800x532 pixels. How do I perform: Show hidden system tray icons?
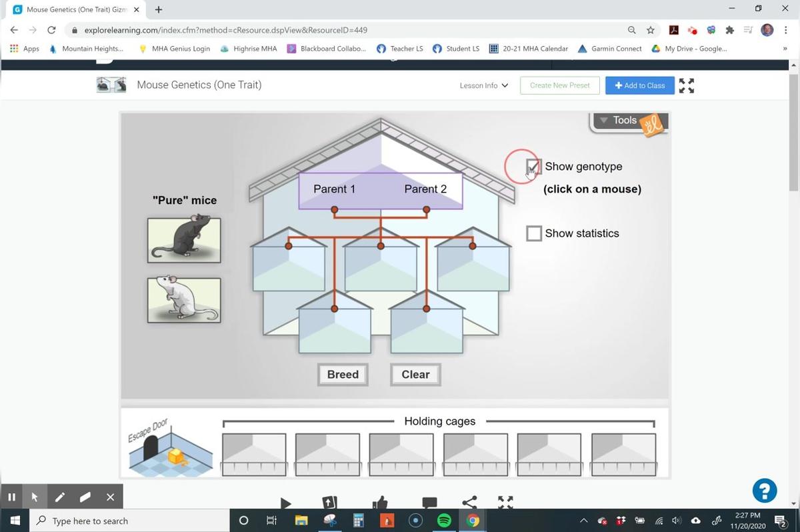coord(584,521)
